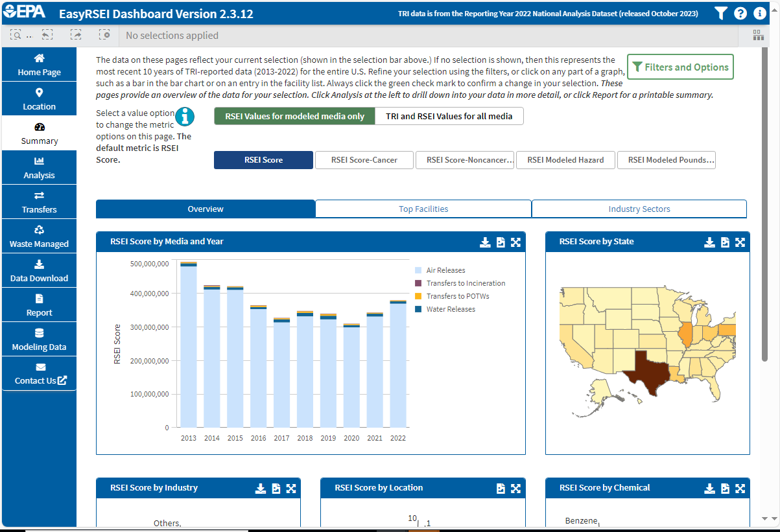The height and width of the screenshot is (532, 780).
Task: Click the Filters and Options button
Action: 680,66
